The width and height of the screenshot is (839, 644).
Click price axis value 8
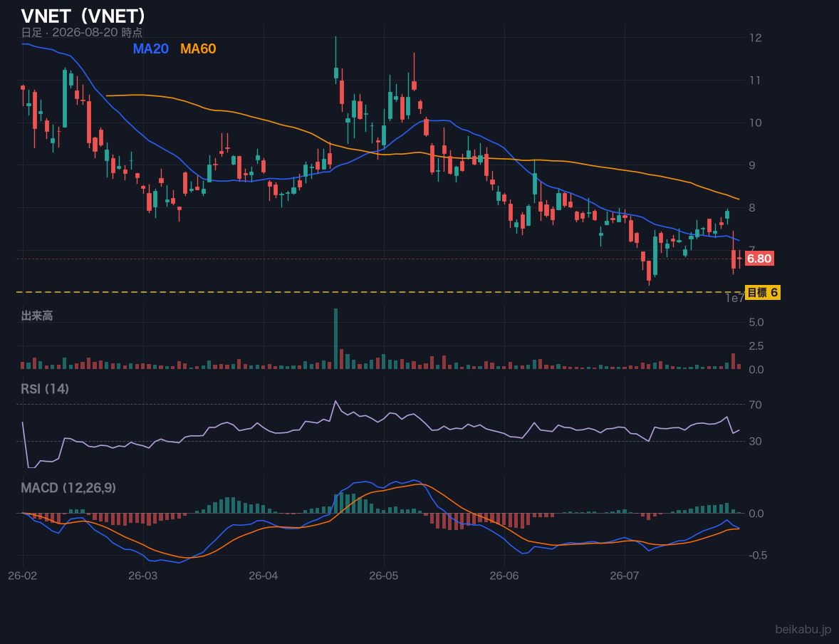[x=752, y=208]
